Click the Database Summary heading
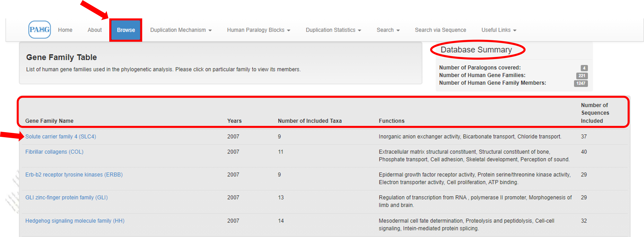The width and height of the screenshot is (644, 237). (476, 50)
